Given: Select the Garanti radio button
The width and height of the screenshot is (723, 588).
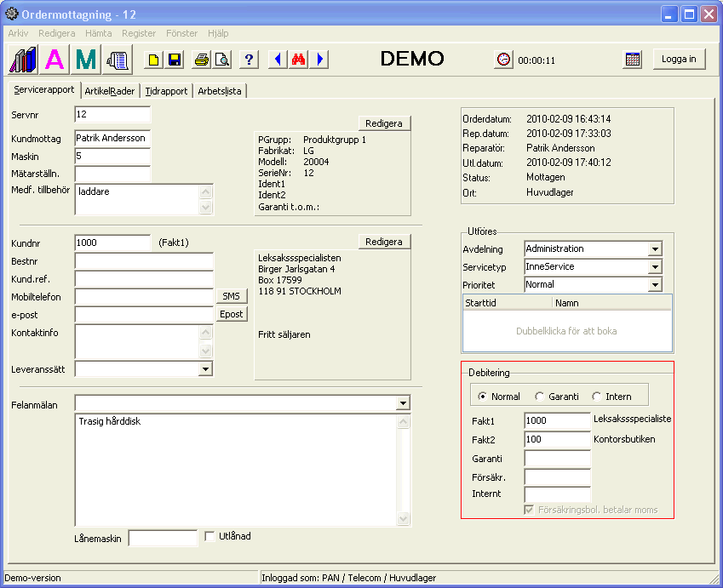Looking at the screenshot, I should pyautogui.click(x=539, y=397).
